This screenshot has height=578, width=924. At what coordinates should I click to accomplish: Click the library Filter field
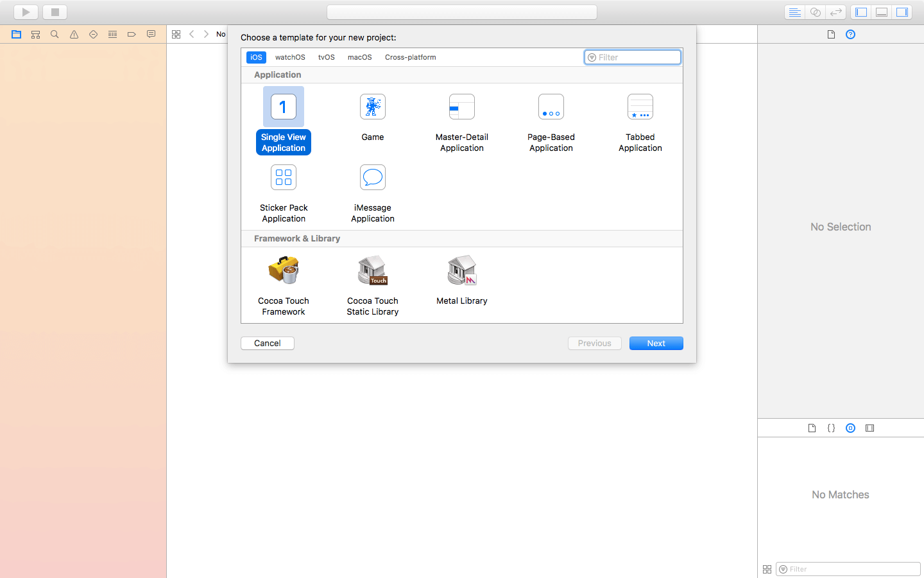point(848,569)
